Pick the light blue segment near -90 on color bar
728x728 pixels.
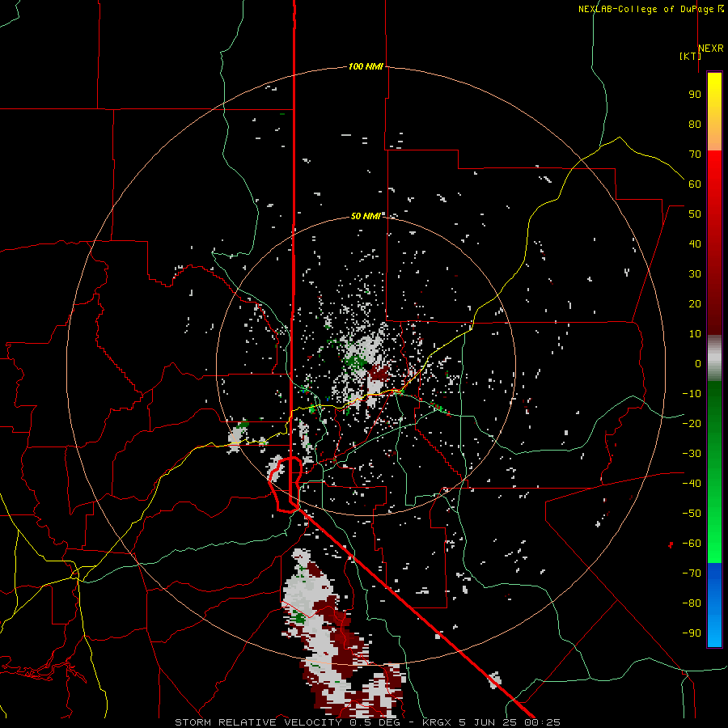(x=714, y=632)
